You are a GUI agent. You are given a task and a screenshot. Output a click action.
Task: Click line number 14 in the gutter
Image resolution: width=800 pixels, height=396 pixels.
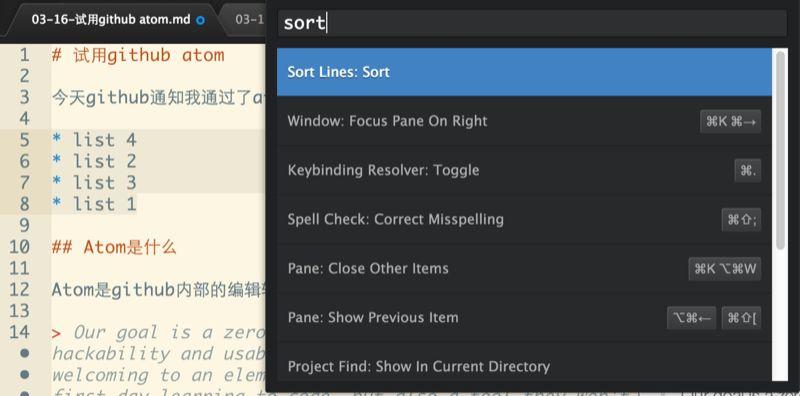19,332
